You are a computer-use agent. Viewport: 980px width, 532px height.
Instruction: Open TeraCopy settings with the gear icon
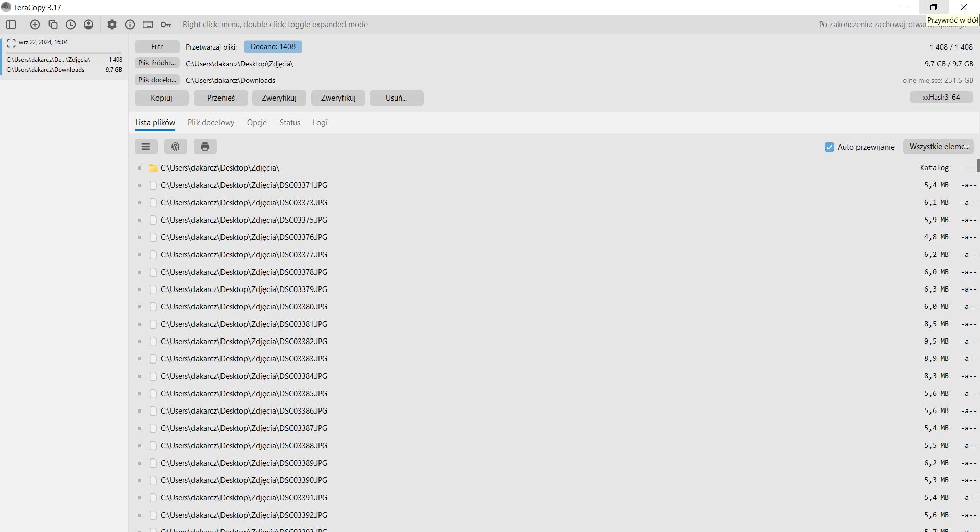tap(112, 24)
